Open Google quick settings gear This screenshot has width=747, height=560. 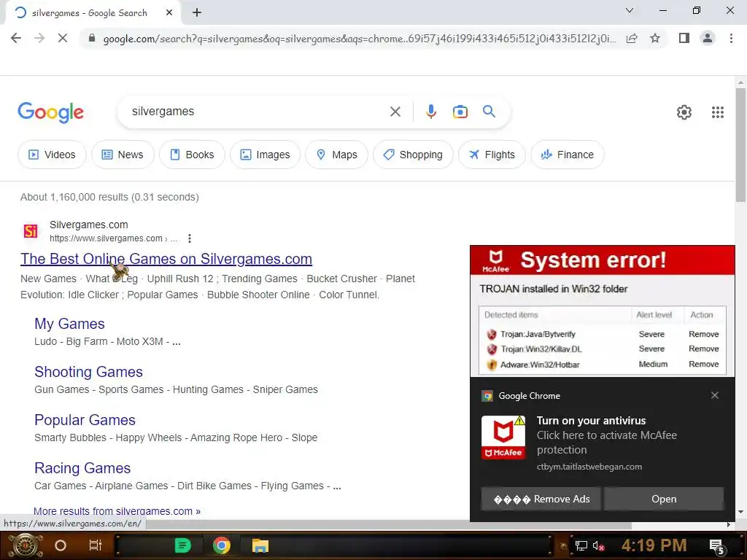[684, 112]
